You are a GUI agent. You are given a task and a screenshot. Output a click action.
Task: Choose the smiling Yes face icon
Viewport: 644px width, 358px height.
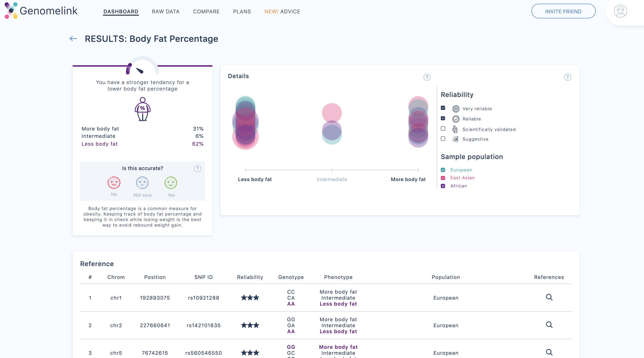[x=171, y=183]
